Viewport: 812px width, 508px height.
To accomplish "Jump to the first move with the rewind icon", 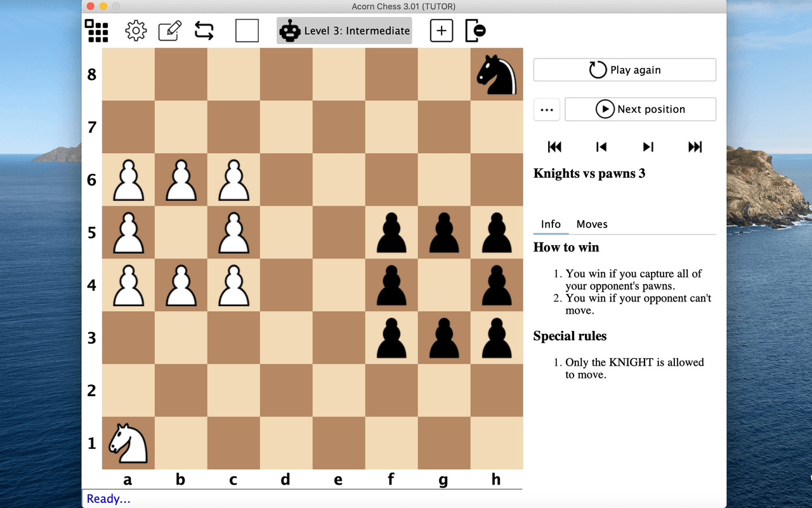I will (554, 147).
